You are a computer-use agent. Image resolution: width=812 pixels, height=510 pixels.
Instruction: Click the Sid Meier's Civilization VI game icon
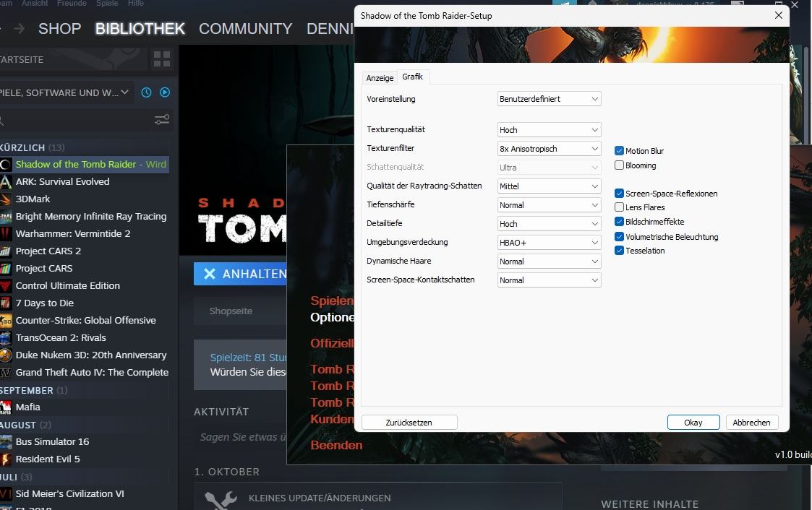[x=6, y=494]
